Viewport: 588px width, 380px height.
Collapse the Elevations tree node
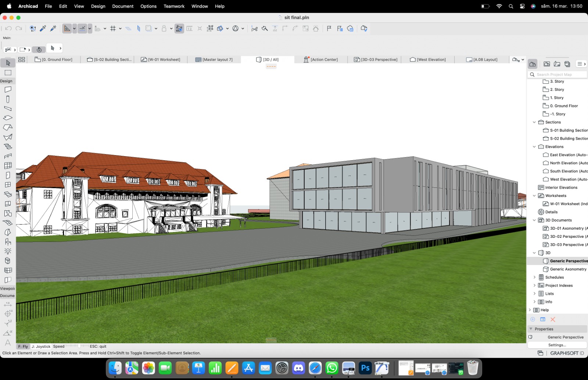point(534,147)
